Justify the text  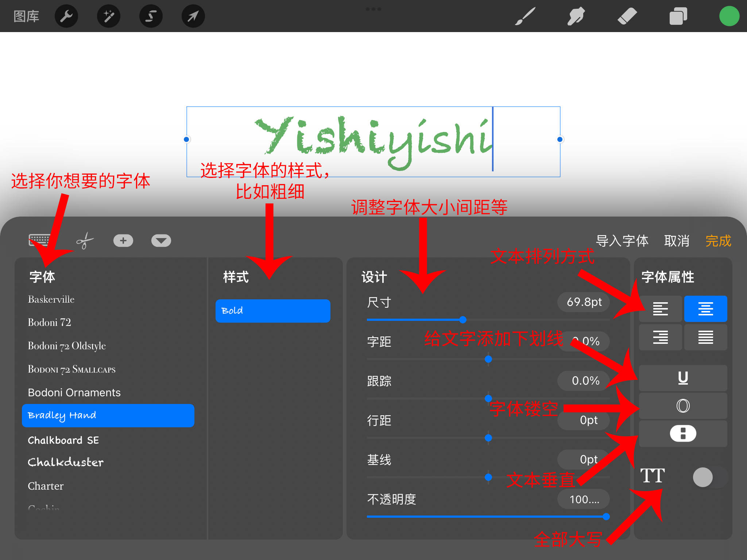coord(706,337)
